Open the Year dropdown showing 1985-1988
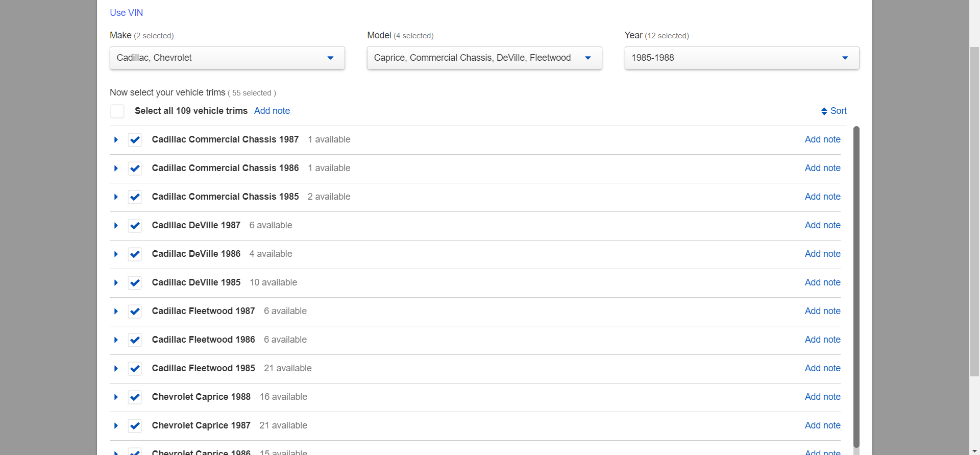Screen dimensions: 980x455 coord(742,58)
